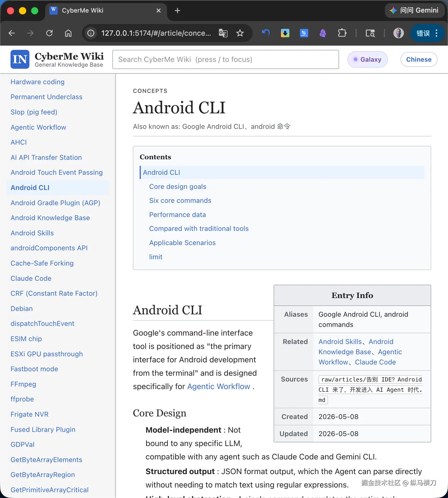Open ffprobe article
This screenshot has height=498, width=448.
click(22, 399)
